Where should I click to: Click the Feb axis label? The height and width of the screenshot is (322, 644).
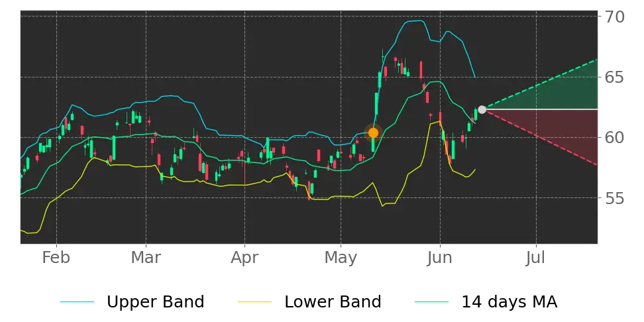(56, 258)
